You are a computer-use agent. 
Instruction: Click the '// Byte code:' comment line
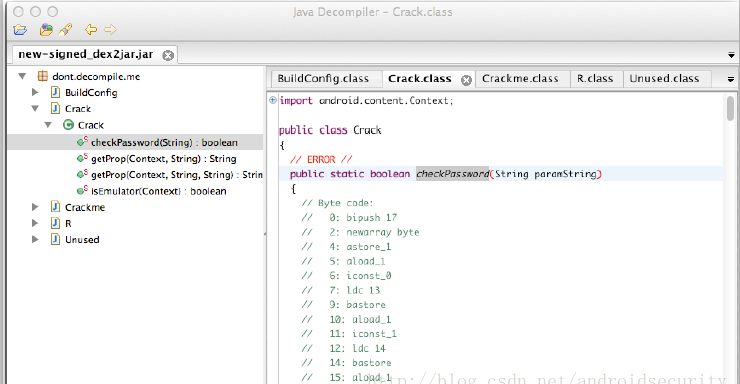(337, 203)
